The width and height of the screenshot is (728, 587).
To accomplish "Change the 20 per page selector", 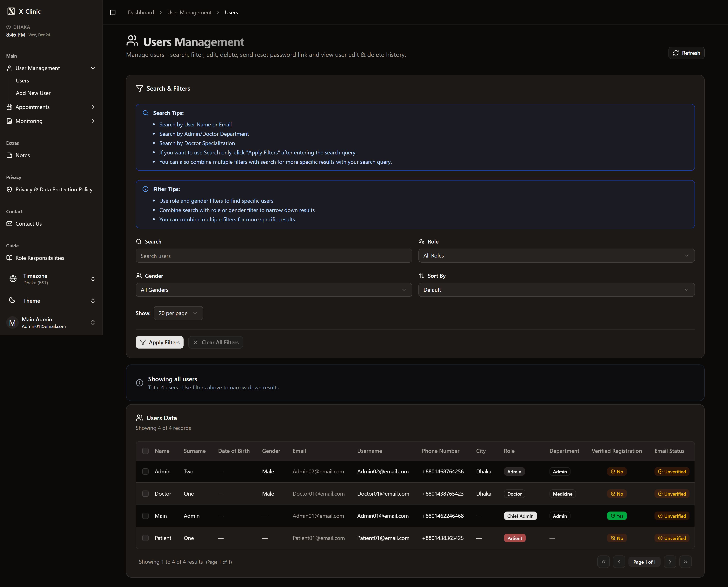I will point(178,313).
